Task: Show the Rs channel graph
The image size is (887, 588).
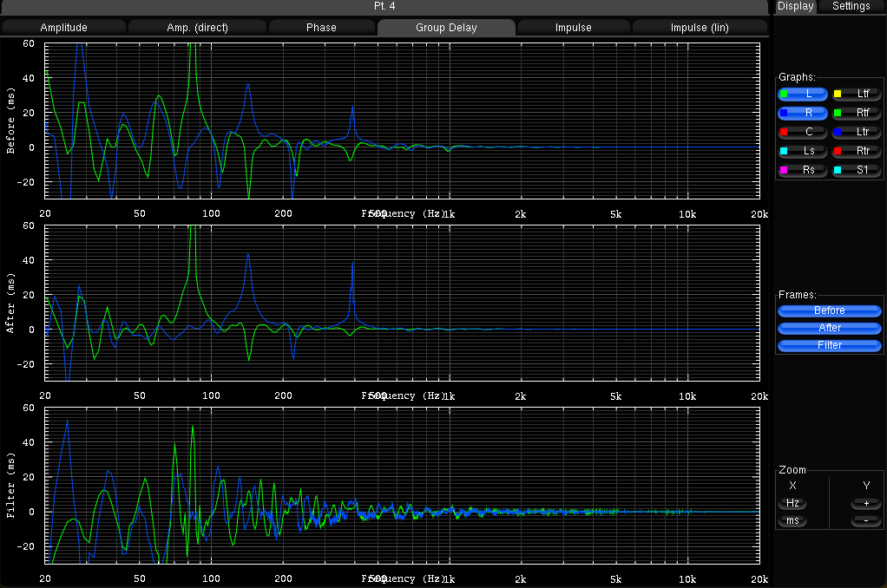Action: [804, 170]
